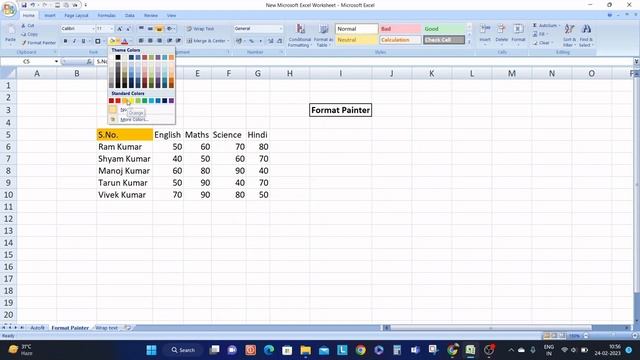640x360 pixels.
Task: Switch to the Insert ribbon tab
Action: point(50,16)
